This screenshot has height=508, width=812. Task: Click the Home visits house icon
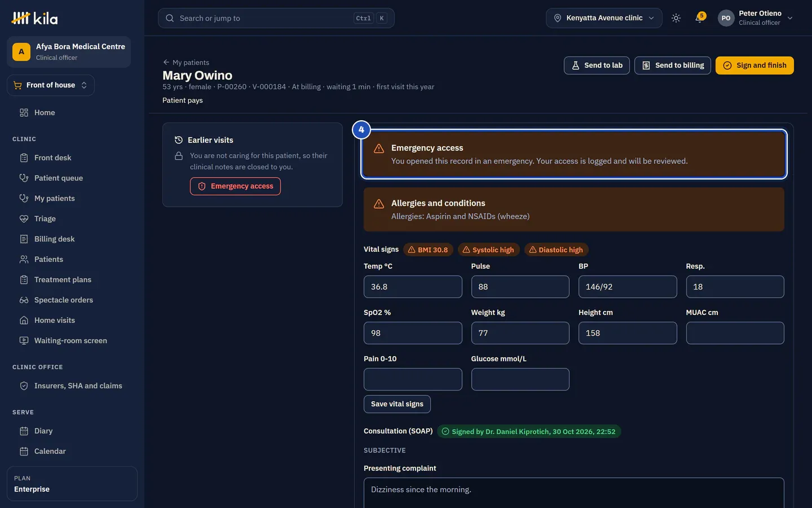tap(24, 320)
